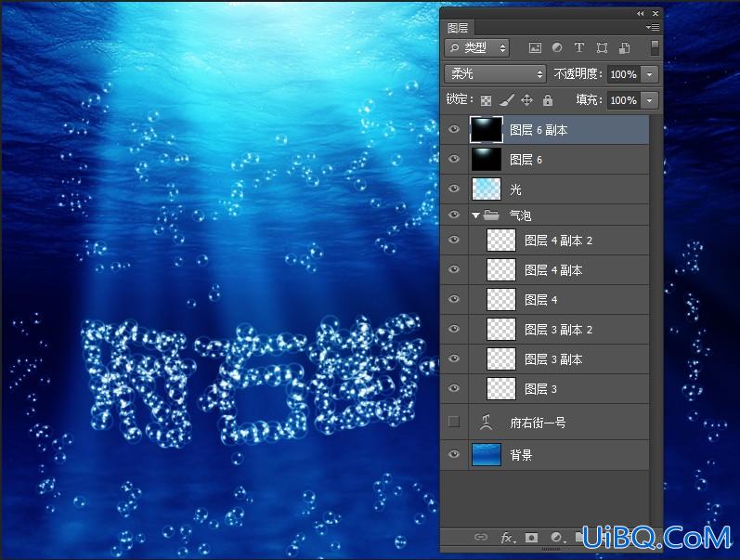Select layer name 图层 6
740x560 pixels.
click(526, 160)
